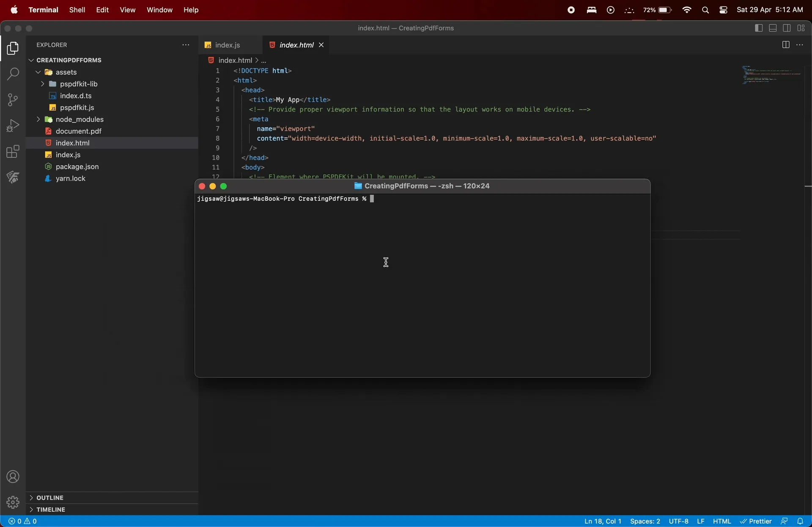Split the editor using the split icon
The width and height of the screenshot is (812, 527).
[786, 44]
